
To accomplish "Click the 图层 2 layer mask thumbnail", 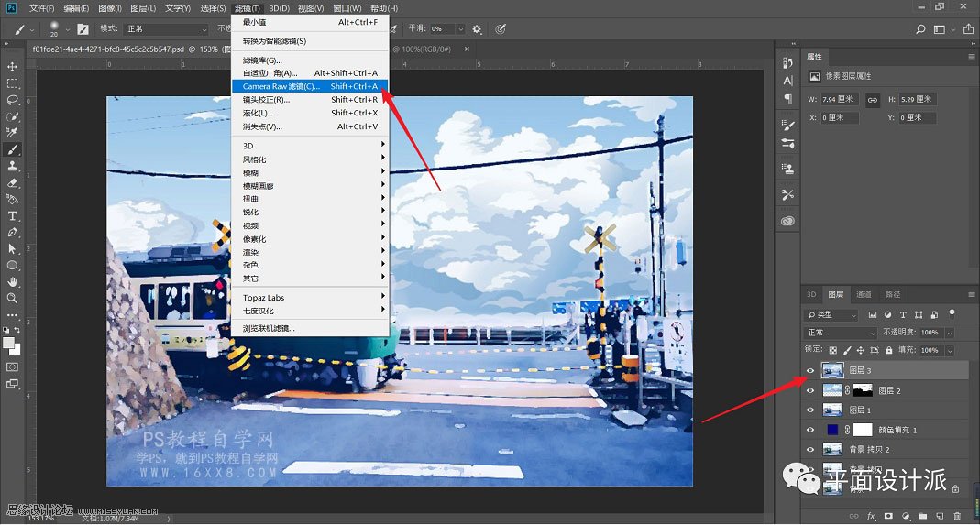I will [x=863, y=390].
